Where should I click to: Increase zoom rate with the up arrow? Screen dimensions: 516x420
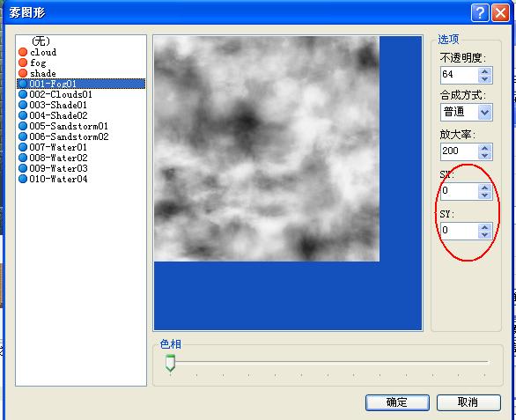click(x=484, y=148)
